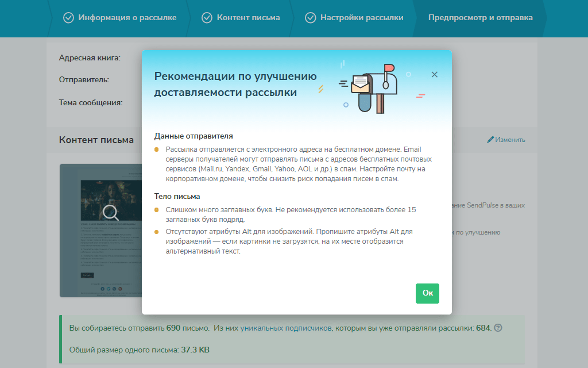Click the checkmark icon next to Контент письма step
The width and height of the screenshot is (588, 368).
[207, 18]
